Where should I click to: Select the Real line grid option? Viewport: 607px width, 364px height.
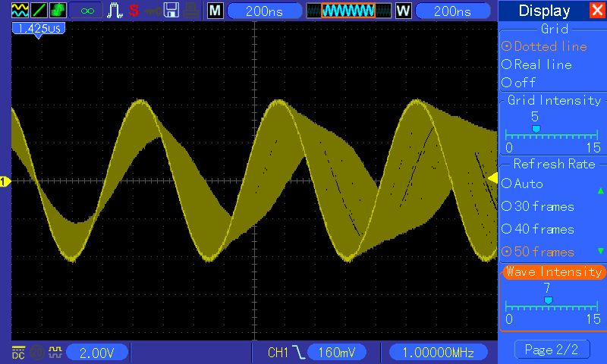pyautogui.click(x=536, y=64)
